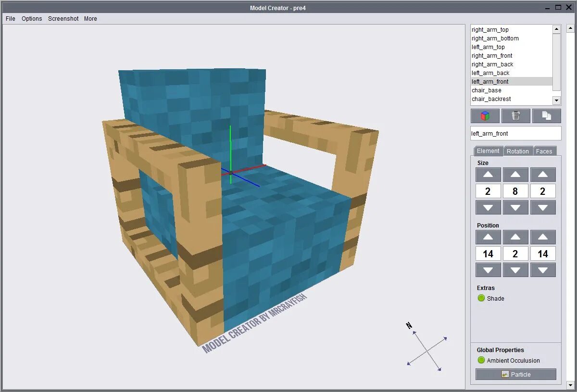Click the Position Y value field showing 2

coord(515,253)
